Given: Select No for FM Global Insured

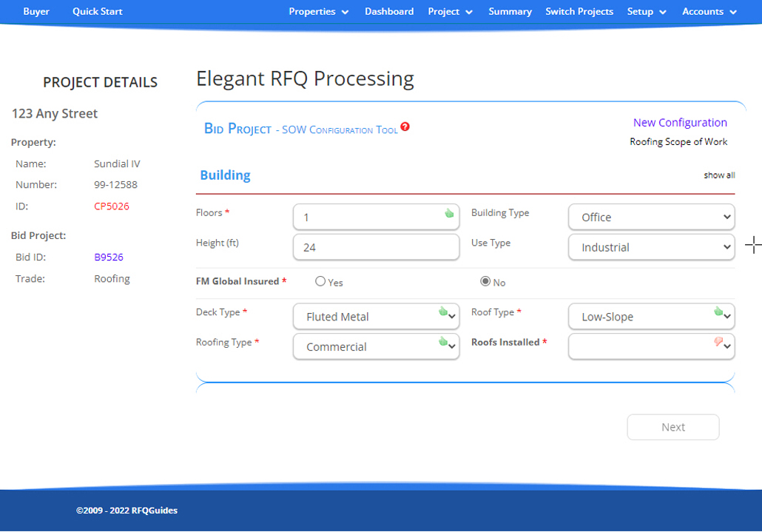Looking at the screenshot, I should (x=485, y=281).
